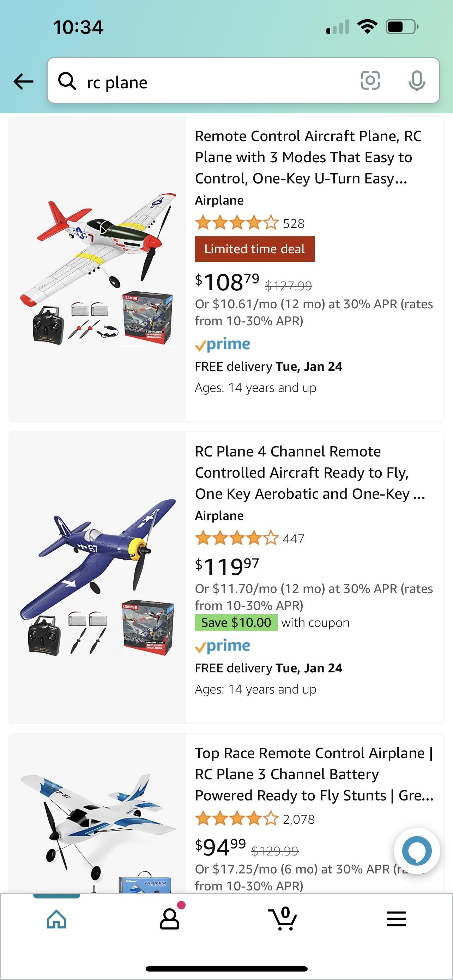View the 2,078 ratings stars
Image resolution: width=453 pixels, height=980 pixels.
click(x=237, y=819)
